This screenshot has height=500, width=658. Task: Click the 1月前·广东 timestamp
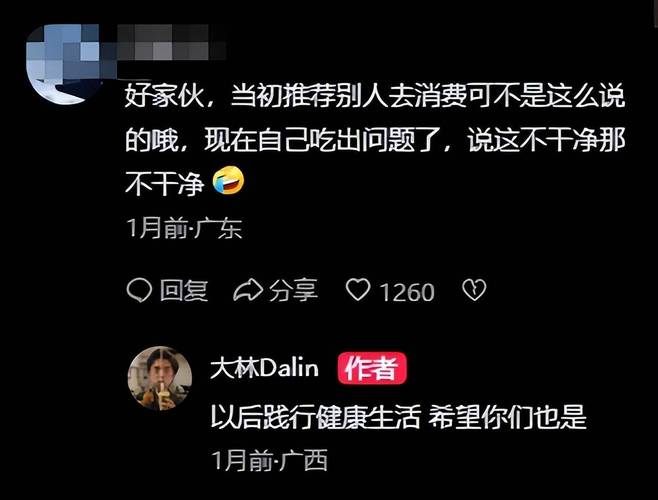point(184,228)
